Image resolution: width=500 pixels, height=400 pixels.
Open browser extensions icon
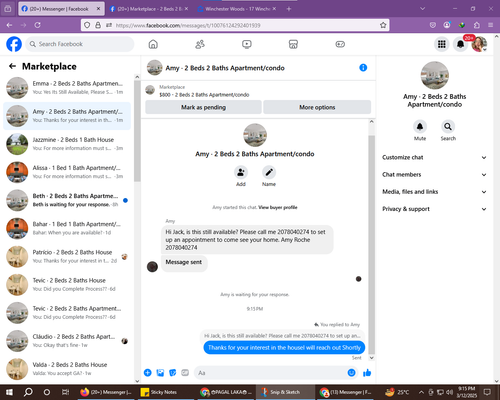coord(477,25)
